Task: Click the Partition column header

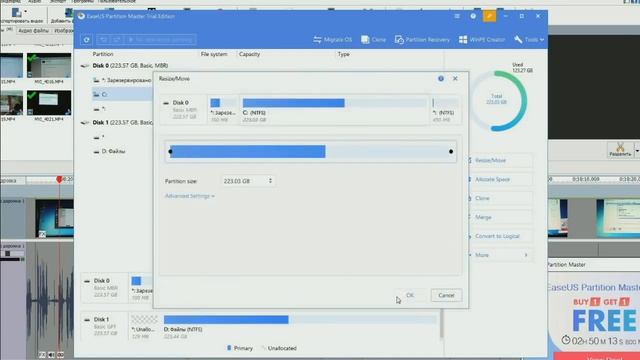Action: click(x=103, y=54)
